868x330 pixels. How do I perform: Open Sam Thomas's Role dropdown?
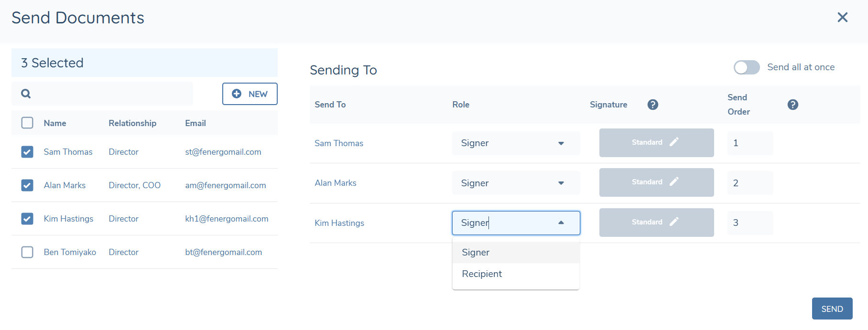pos(516,143)
